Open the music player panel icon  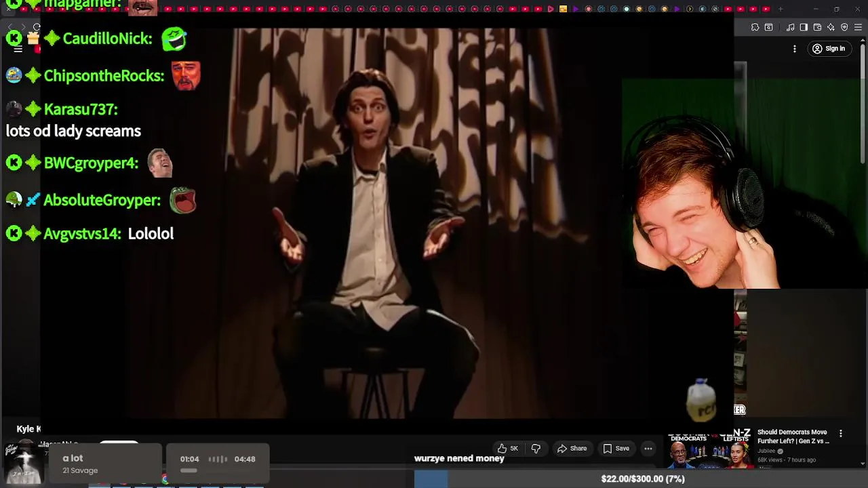point(791,27)
